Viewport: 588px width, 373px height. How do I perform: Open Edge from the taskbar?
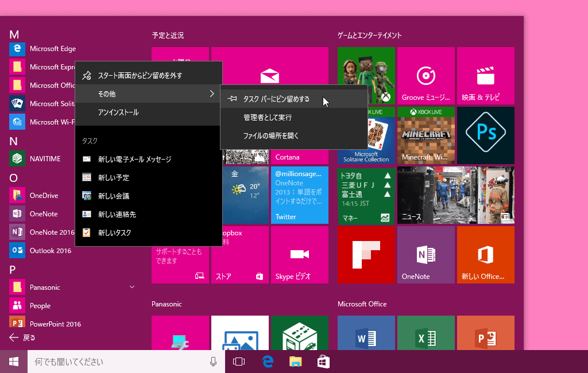pyautogui.click(x=268, y=362)
